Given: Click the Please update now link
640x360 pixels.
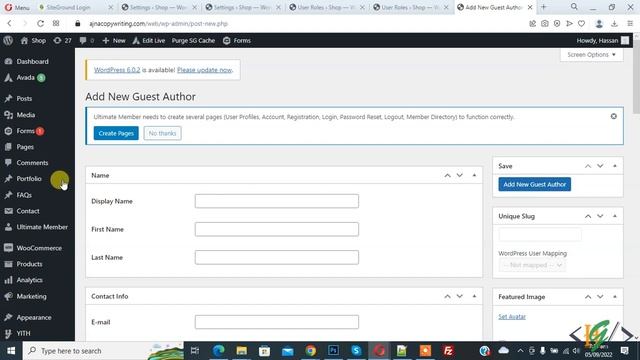Looking at the screenshot, I should point(204,70).
